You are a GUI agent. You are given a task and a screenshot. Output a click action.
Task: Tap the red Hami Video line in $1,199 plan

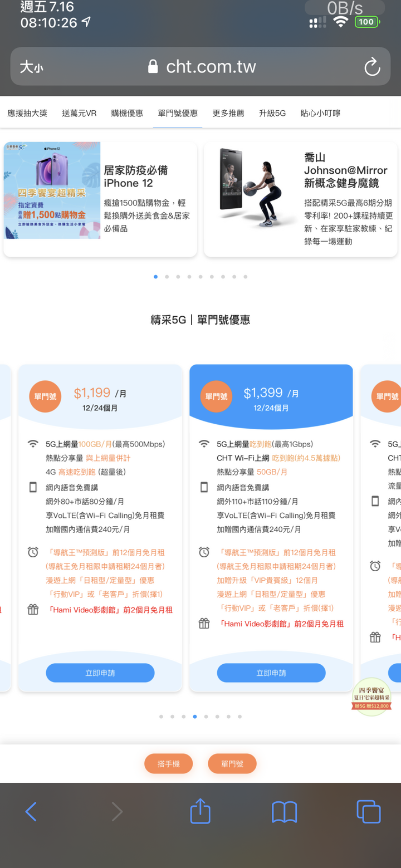111,610
